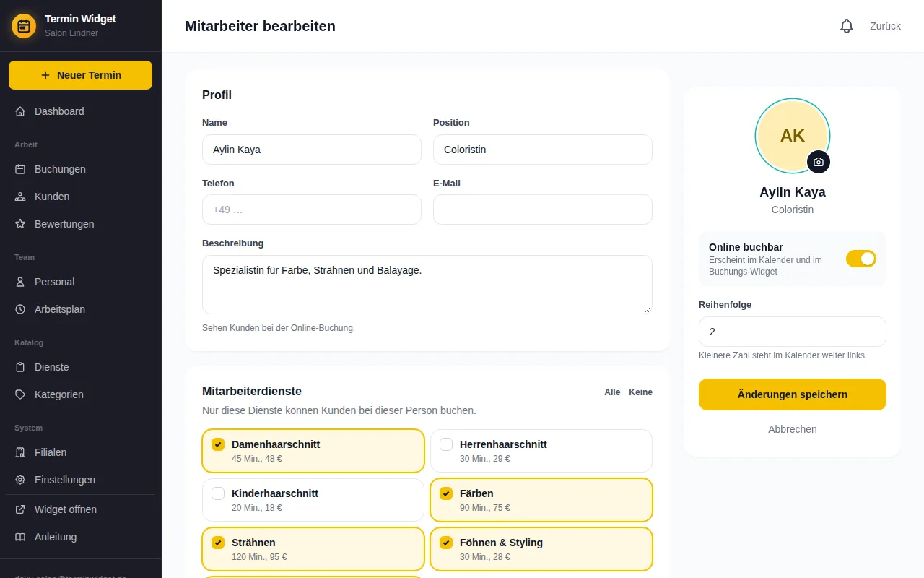Check the Kinderhaarschnitt service
The image size is (924, 578).
point(218,493)
